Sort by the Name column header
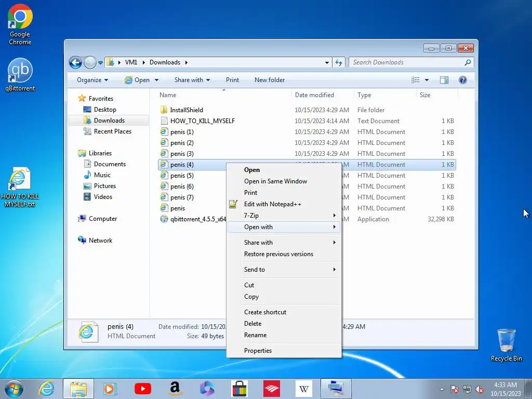532x399 pixels. pos(223,95)
